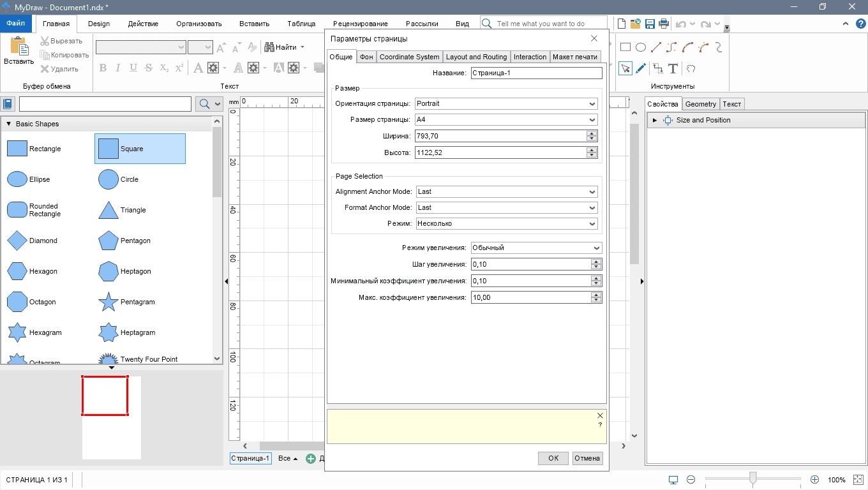Image resolution: width=868 pixels, height=490 pixels.
Task: Select the Line drawing tool
Action: [x=656, y=47]
